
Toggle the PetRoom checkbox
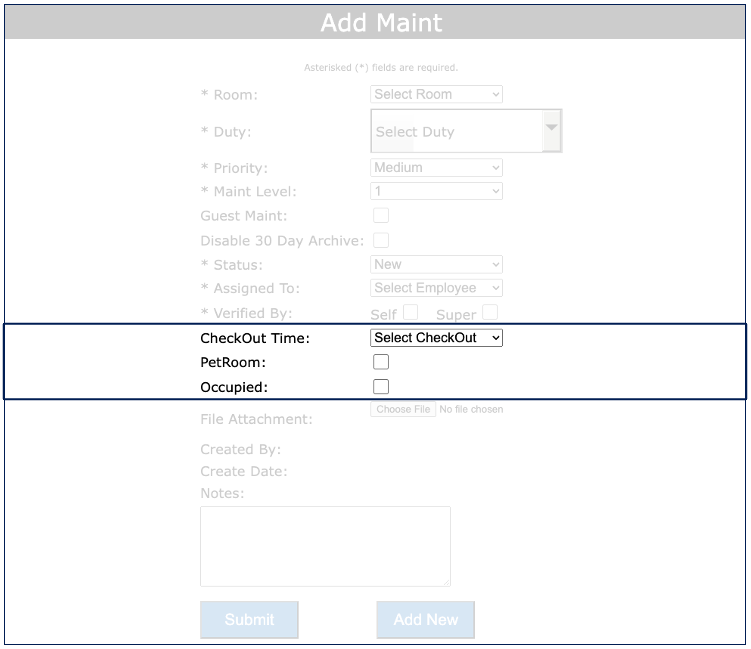tap(381, 362)
